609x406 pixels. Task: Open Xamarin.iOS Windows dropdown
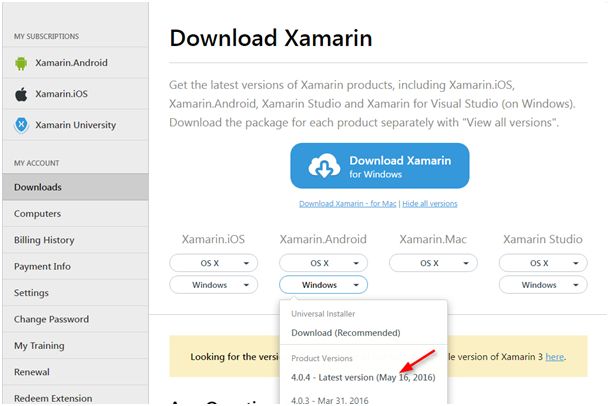(x=213, y=285)
